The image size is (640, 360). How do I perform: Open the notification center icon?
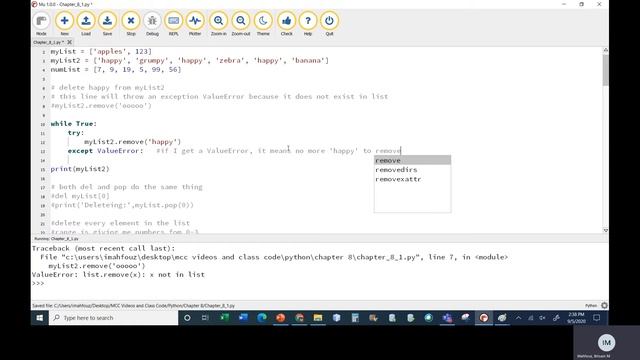[x=596, y=318]
